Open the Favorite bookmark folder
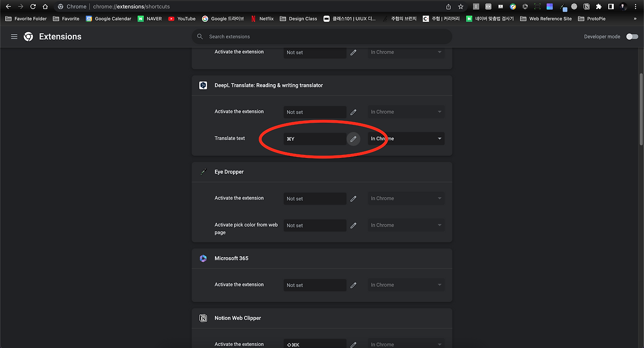Image resolution: width=644 pixels, height=348 pixels. 66,19
